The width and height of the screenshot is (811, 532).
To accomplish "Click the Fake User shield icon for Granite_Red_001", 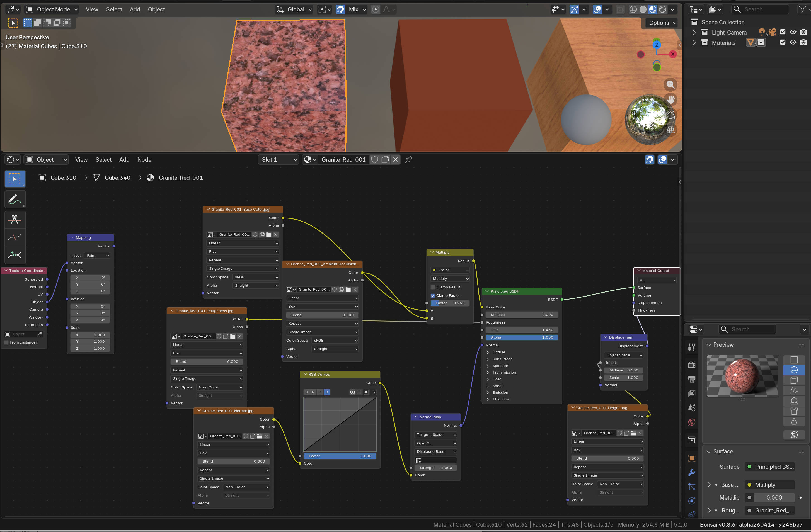I will (374, 159).
